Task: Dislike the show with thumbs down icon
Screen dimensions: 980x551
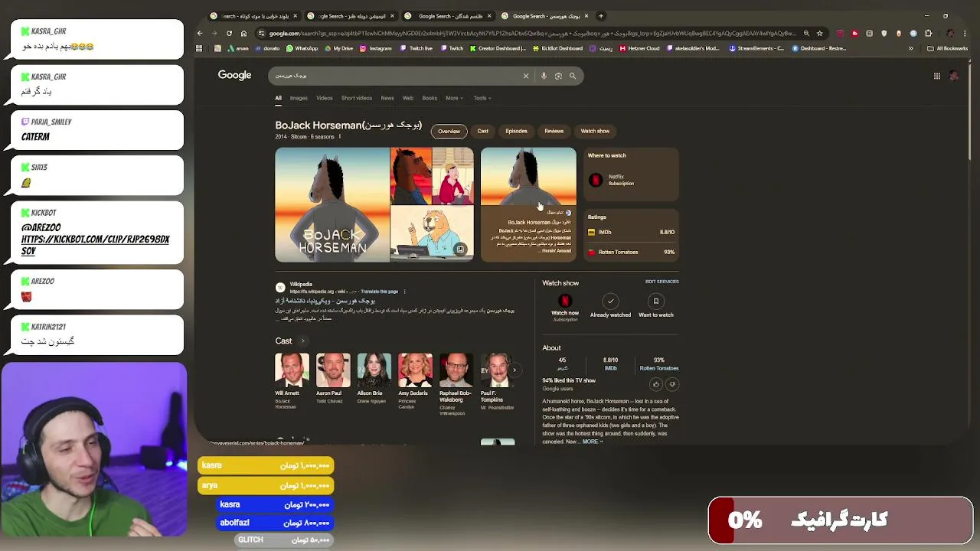Action: 672,384
